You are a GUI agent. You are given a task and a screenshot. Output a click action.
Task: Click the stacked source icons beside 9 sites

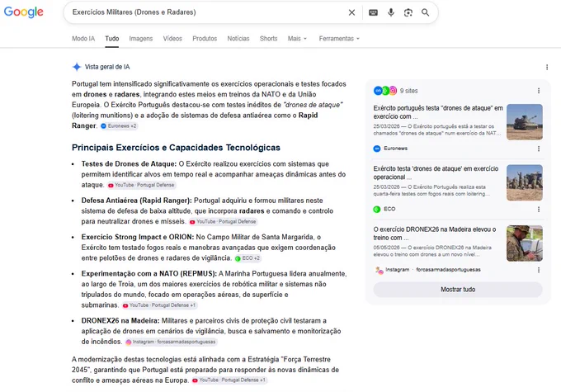point(385,91)
